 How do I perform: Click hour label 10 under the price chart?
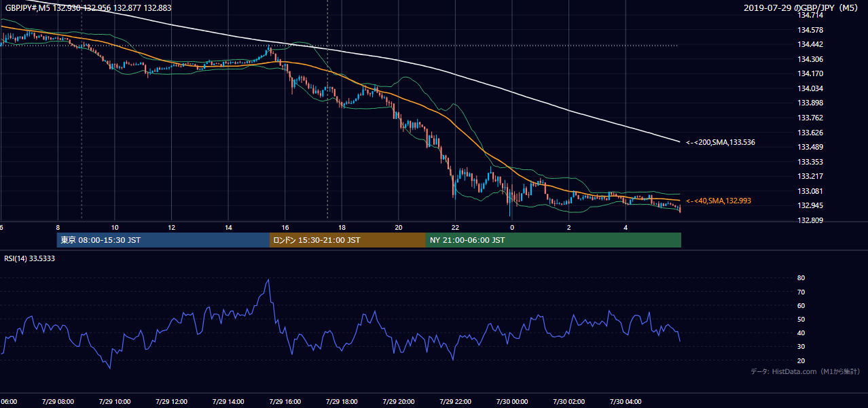(x=115, y=228)
